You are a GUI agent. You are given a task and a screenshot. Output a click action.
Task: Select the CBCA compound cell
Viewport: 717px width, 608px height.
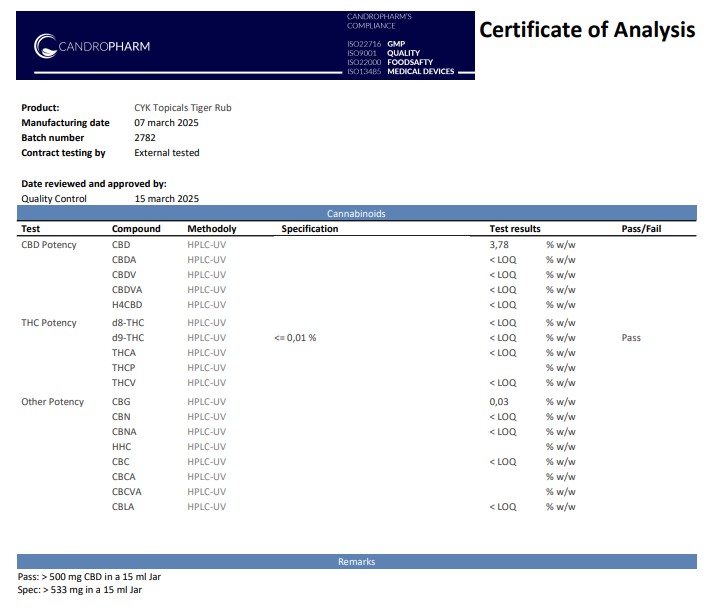click(124, 477)
